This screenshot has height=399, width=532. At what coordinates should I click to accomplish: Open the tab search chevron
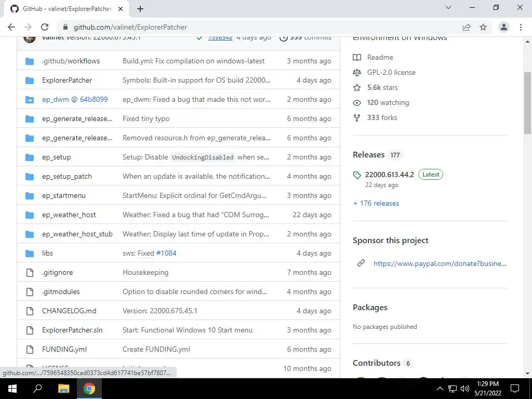(448, 7)
